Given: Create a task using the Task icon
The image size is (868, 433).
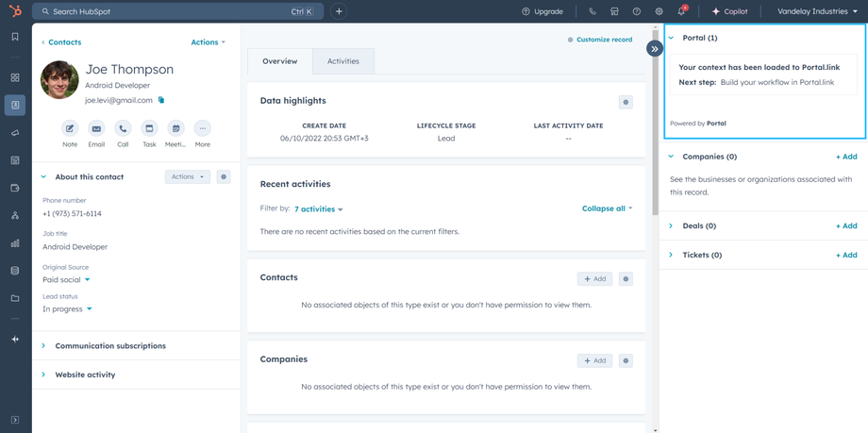Looking at the screenshot, I should pos(149,128).
